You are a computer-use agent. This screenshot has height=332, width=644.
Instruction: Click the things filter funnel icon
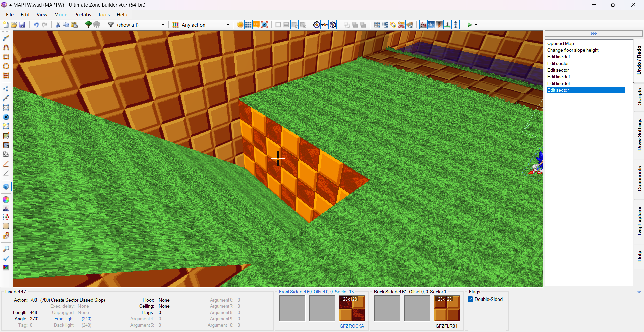(111, 25)
